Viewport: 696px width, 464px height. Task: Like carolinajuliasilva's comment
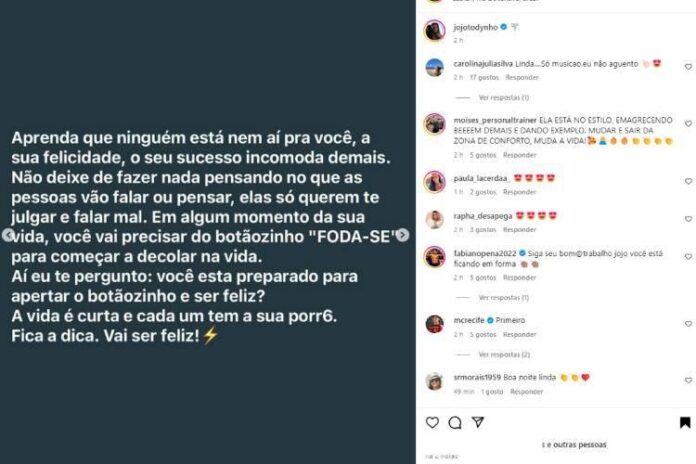pos(688,67)
